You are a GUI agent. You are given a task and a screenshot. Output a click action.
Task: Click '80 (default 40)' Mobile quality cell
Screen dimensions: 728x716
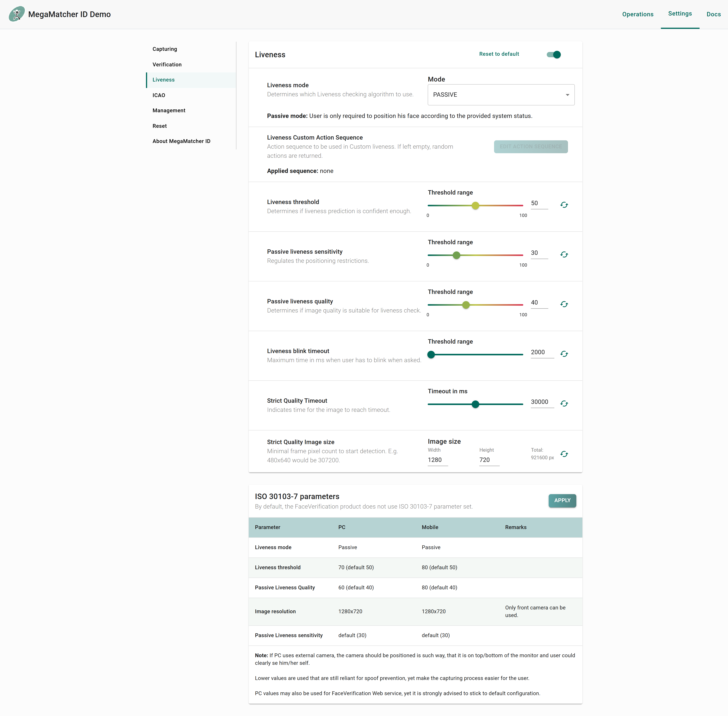(439, 587)
